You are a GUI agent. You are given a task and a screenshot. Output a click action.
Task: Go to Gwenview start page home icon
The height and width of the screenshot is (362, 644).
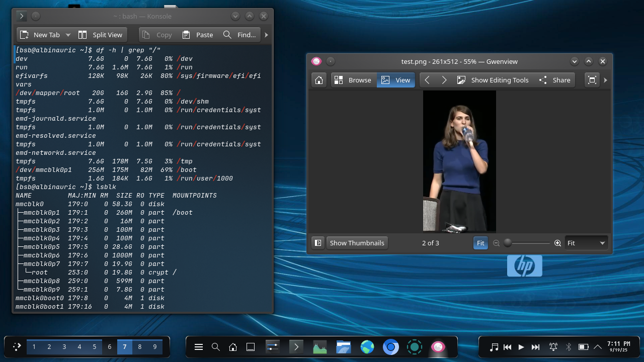(318, 80)
